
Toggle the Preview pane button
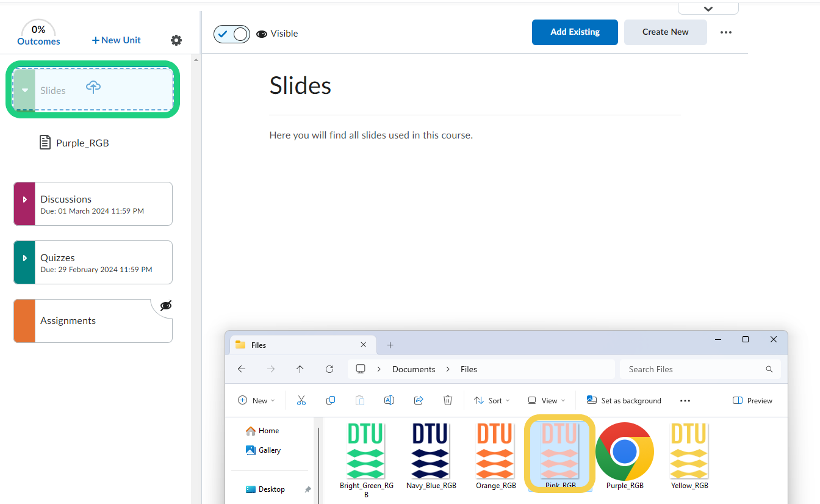pos(752,400)
